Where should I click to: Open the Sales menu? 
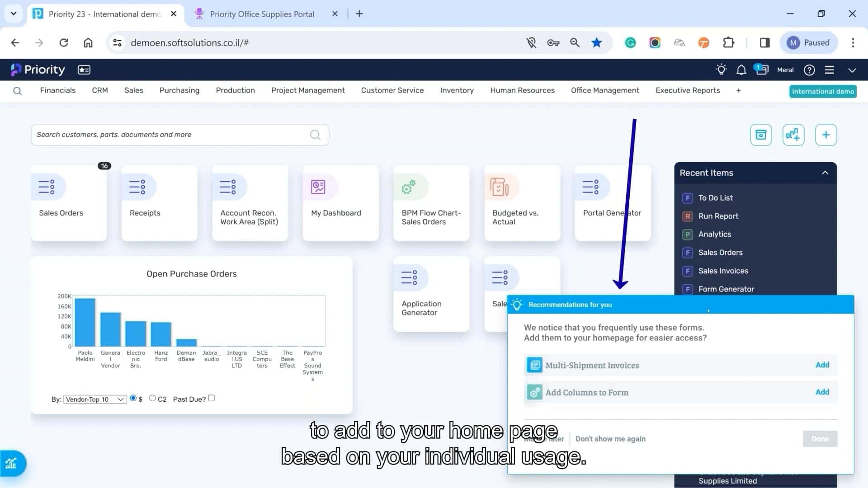tap(134, 90)
